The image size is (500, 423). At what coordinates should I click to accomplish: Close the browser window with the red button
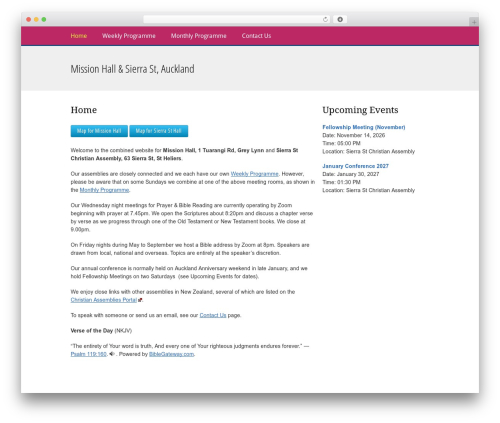point(29,19)
